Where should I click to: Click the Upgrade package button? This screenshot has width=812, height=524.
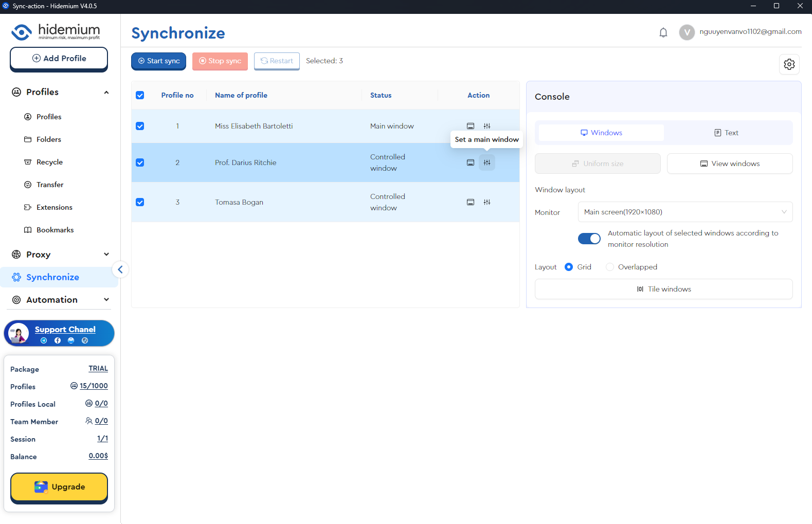click(x=59, y=487)
